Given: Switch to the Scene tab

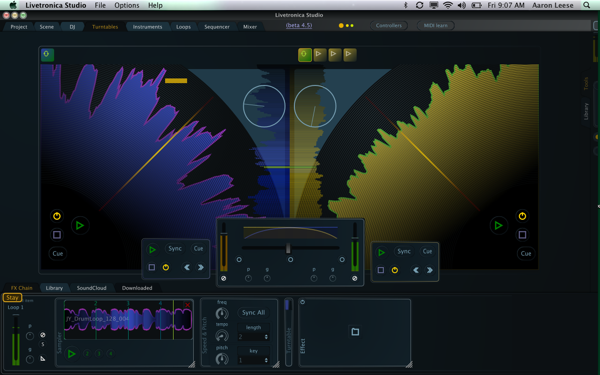Looking at the screenshot, I should click(47, 26).
